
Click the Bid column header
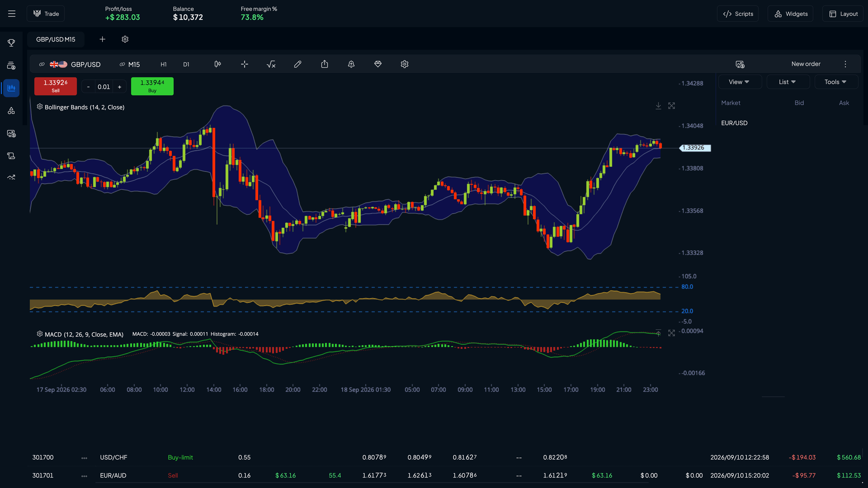point(799,103)
